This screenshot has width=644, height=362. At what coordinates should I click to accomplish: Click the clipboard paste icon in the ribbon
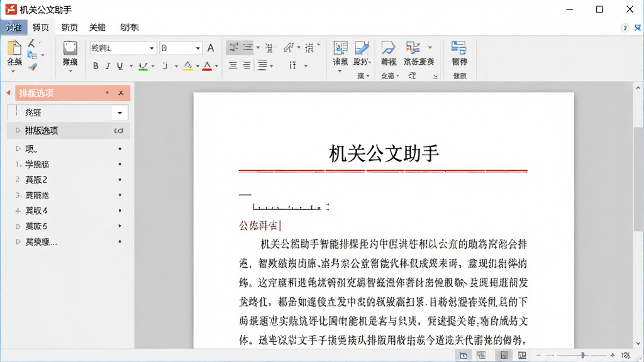click(x=14, y=48)
